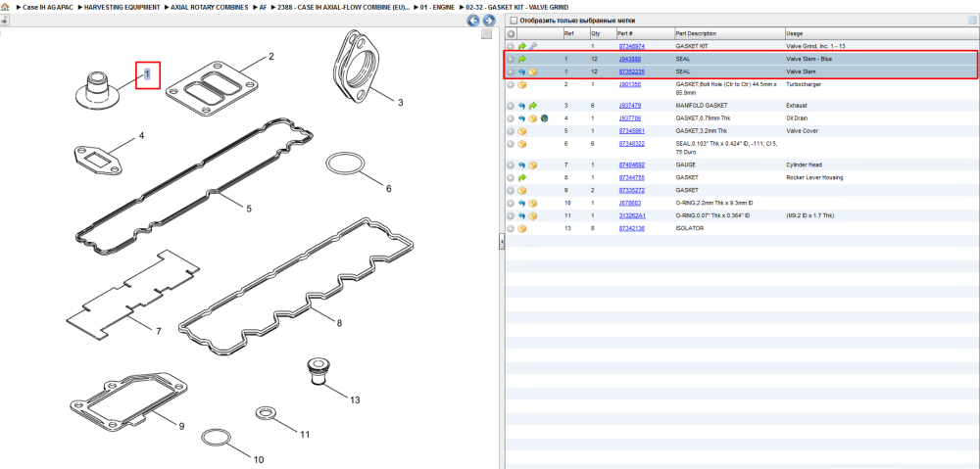This screenshot has height=469, width=980.
Task: Click the blue arrow in the GAUGE row
Action: tap(522, 164)
